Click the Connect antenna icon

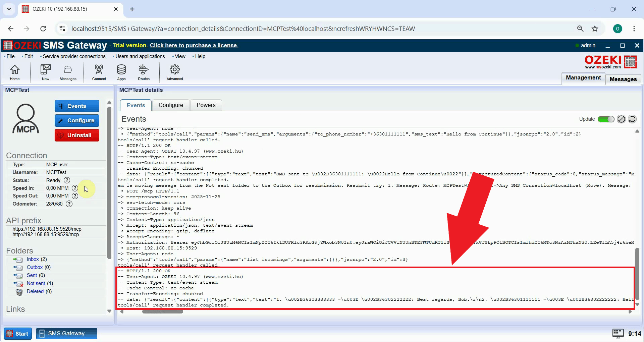(99, 72)
